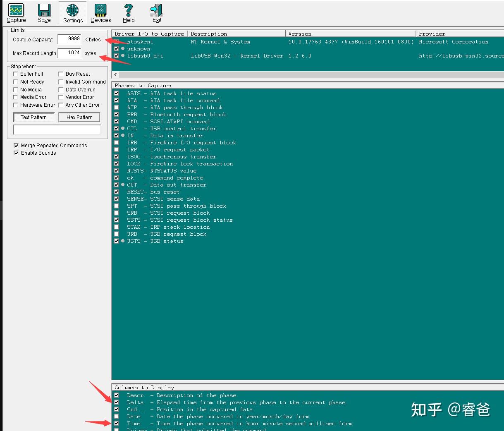
Task: Check the Media Error option
Action: point(16,97)
